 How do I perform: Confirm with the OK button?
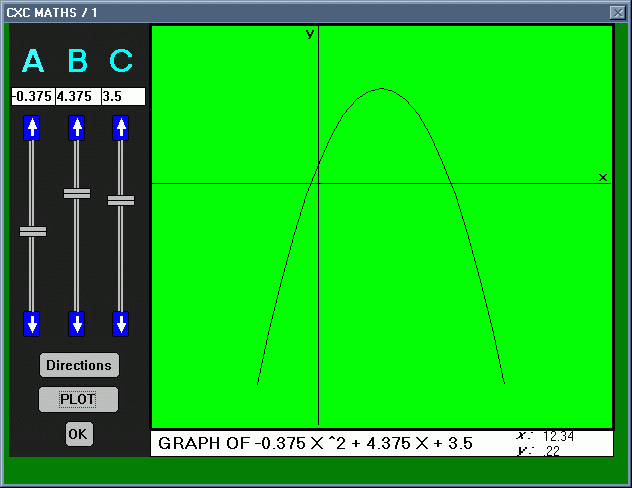79,434
